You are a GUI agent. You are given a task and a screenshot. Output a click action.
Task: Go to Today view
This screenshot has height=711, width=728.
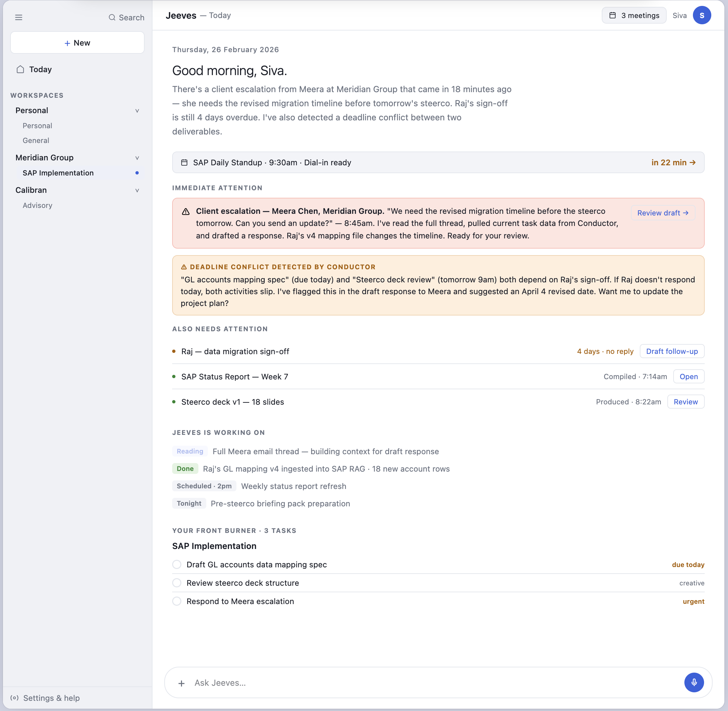pyautogui.click(x=40, y=70)
